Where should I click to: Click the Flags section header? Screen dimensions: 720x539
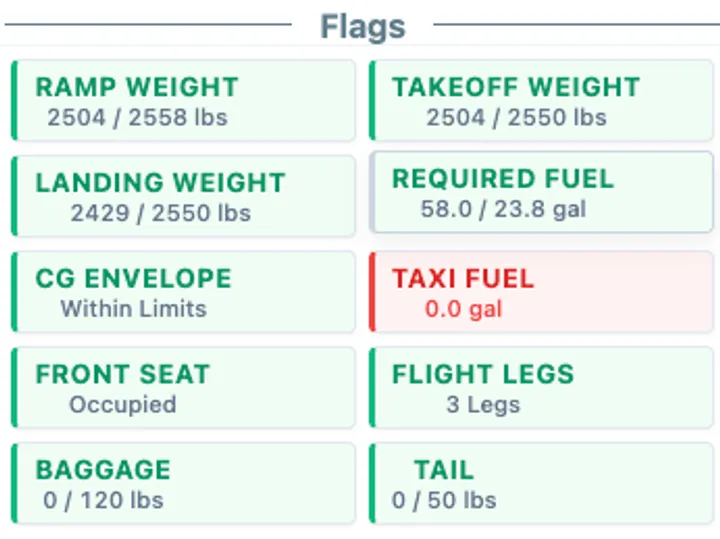(362, 26)
